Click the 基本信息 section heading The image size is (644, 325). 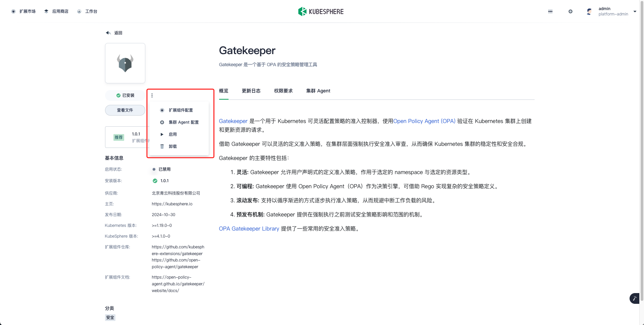click(114, 158)
